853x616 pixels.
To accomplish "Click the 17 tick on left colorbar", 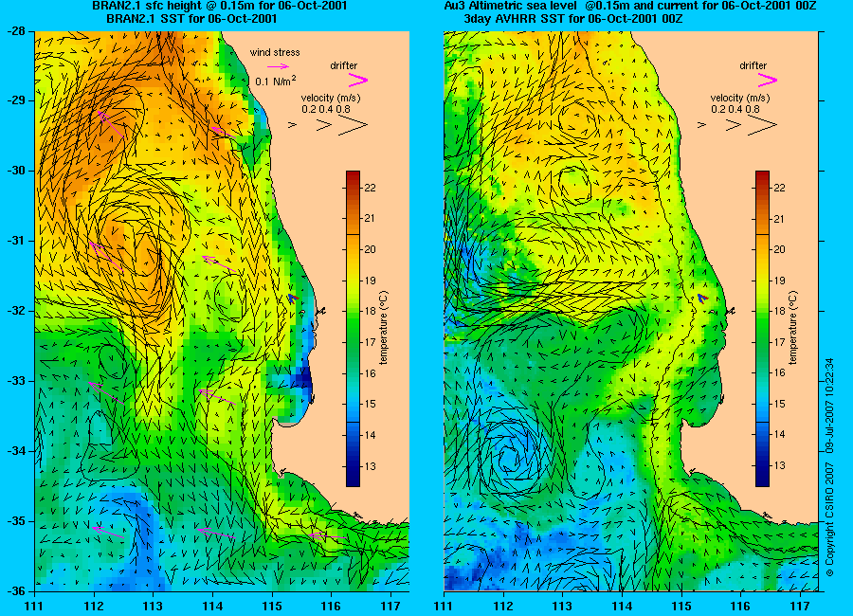I will [371, 343].
